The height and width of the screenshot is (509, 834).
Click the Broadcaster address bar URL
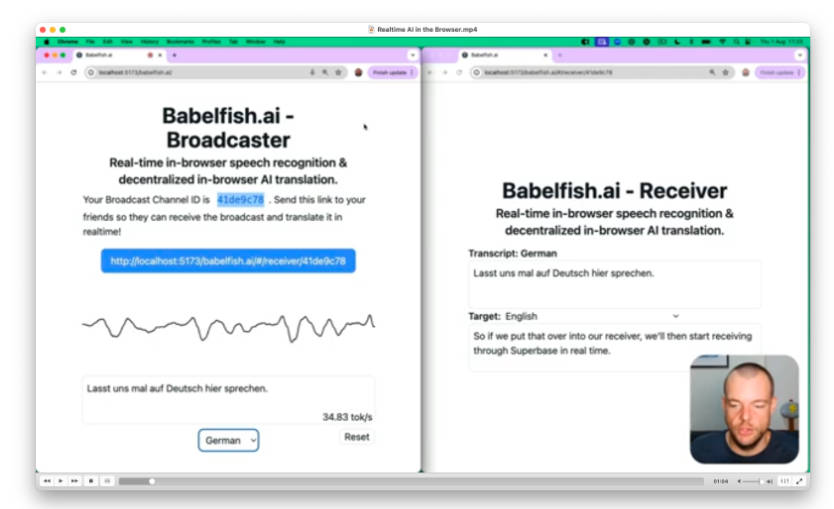pos(135,72)
